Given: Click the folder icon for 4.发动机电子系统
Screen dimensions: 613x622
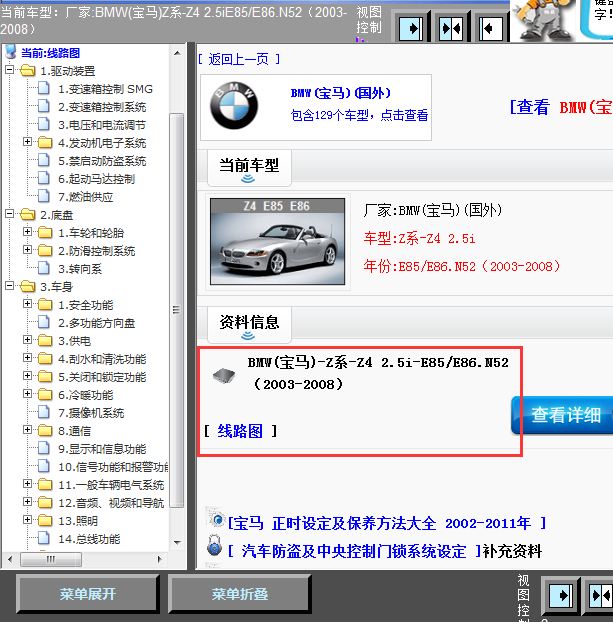Looking at the screenshot, I should pyautogui.click(x=45, y=142).
